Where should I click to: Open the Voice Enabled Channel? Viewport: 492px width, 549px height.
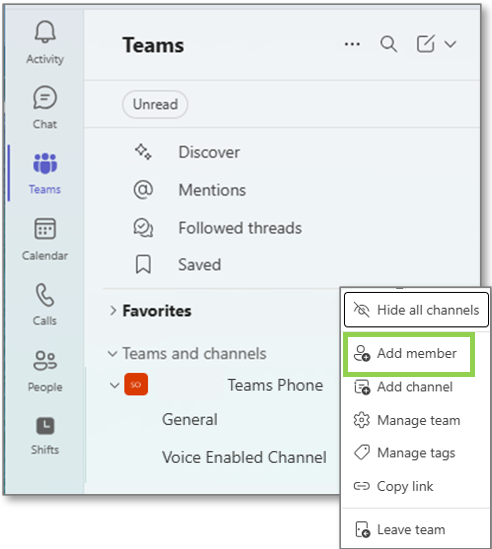[244, 457]
